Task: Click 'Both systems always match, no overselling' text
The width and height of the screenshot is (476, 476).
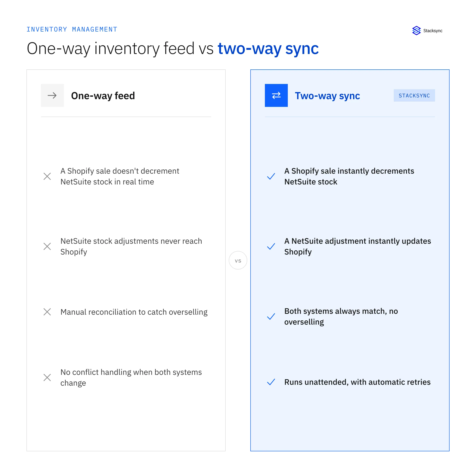Action: (x=341, y=317)
